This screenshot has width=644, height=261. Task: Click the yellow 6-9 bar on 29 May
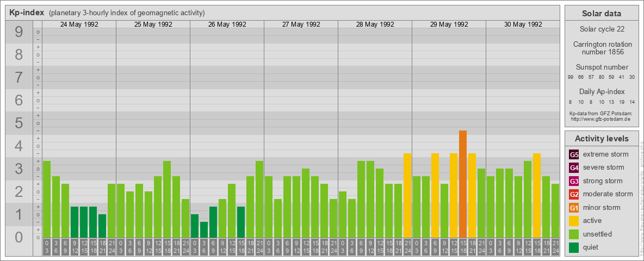(x=435, y=195)
